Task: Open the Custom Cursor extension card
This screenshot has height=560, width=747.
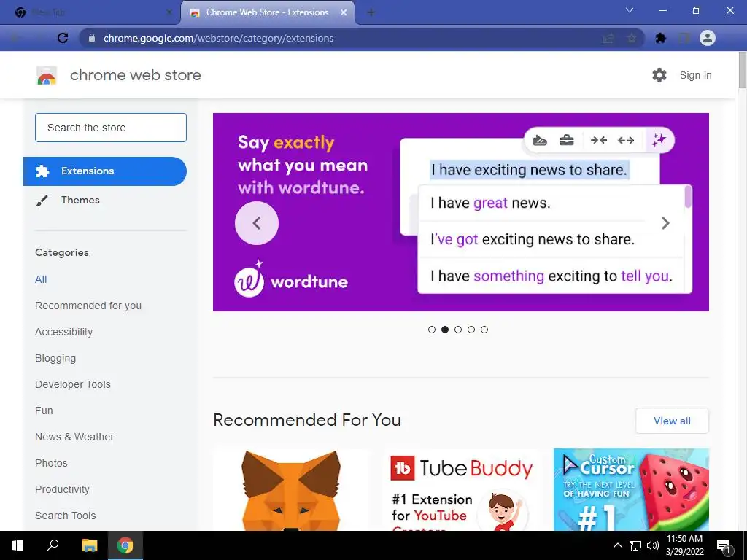Action: (631, 489)
